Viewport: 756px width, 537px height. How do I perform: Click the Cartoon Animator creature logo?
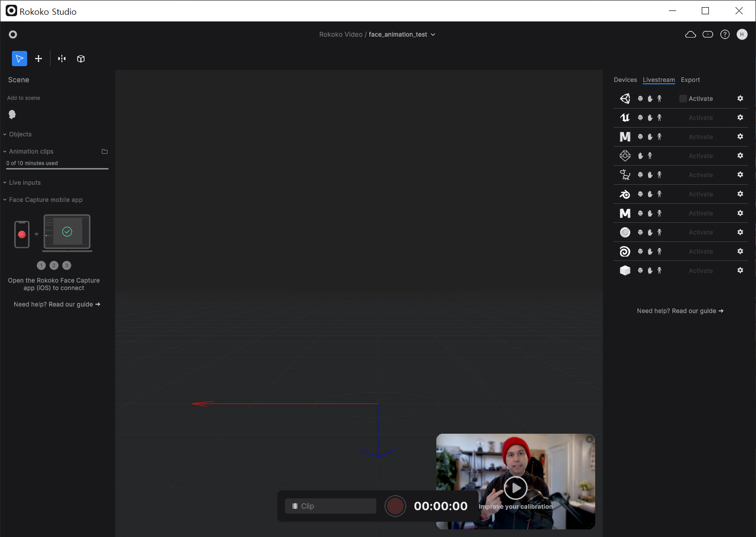click(625, 175)
